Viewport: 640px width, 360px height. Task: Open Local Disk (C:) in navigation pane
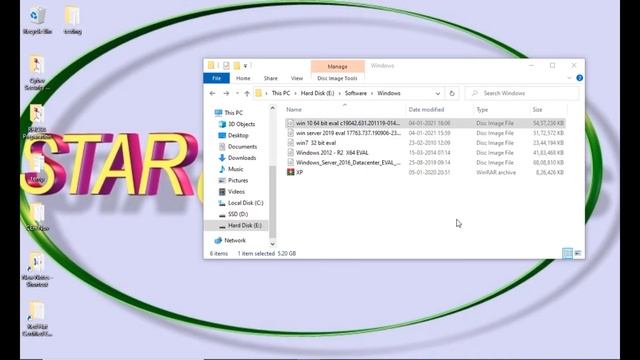pos(245,203)
